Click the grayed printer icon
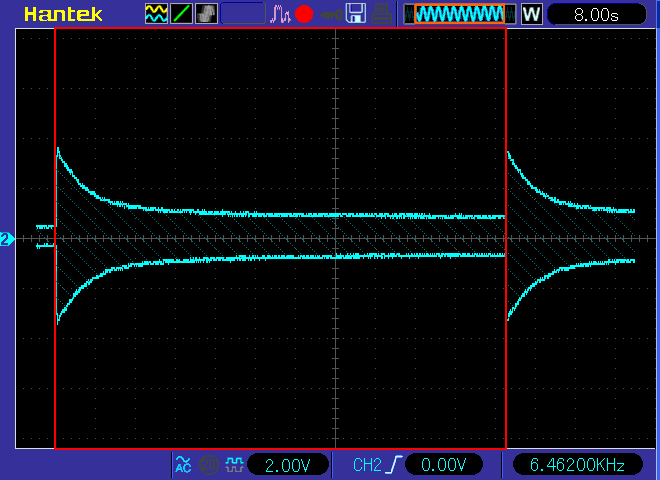The height and width of the screenshot is (480, 660). pos(382,14)
